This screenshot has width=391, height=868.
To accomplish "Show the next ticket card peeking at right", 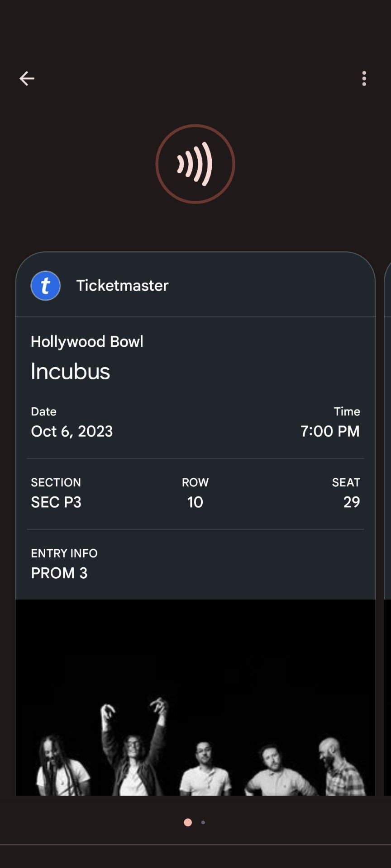I will (x=387, y=497).
